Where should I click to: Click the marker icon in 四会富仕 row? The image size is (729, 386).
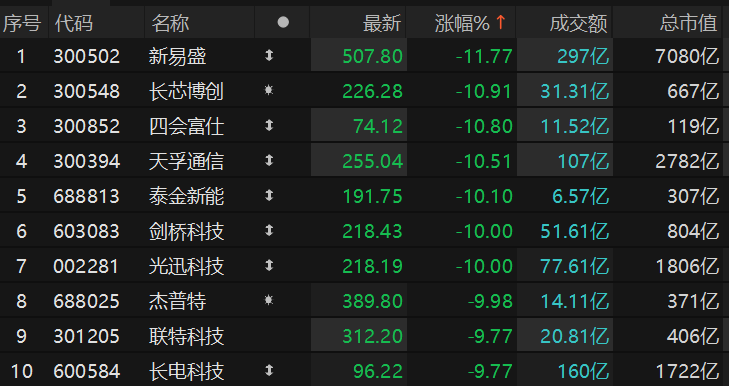click(x=269, y=126)
